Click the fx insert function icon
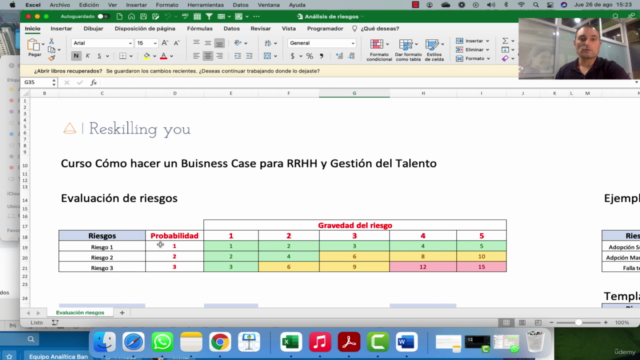Screen dimensions: 640x360 [x=93, y=82]
